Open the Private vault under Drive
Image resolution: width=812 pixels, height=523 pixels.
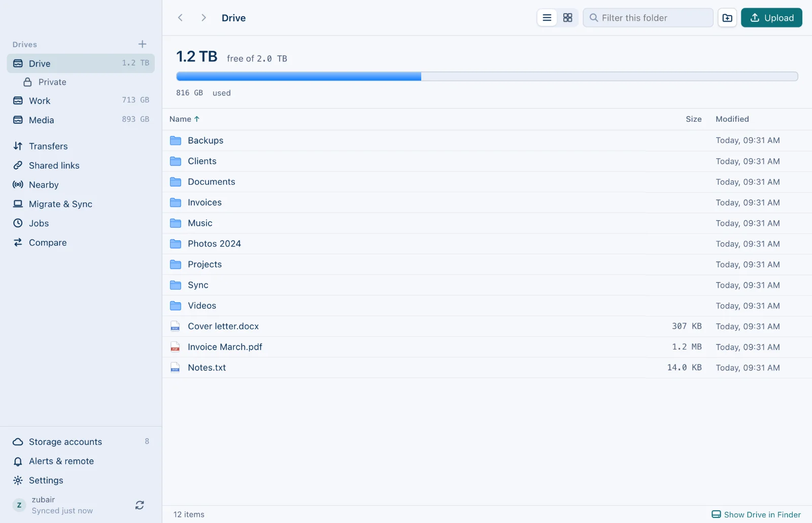coord(81,82)
